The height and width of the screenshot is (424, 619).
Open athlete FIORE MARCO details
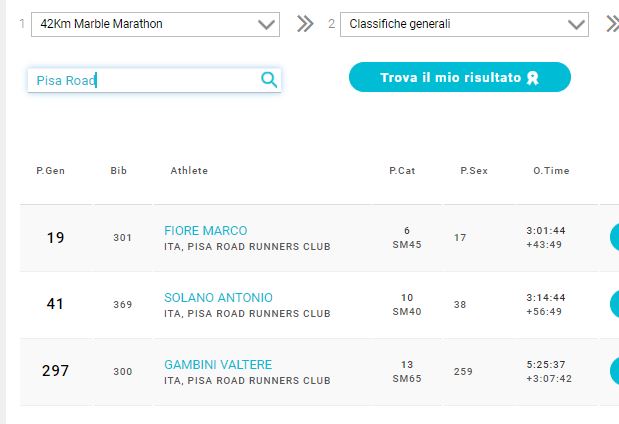pyautogui.click(x=206, y=231)
